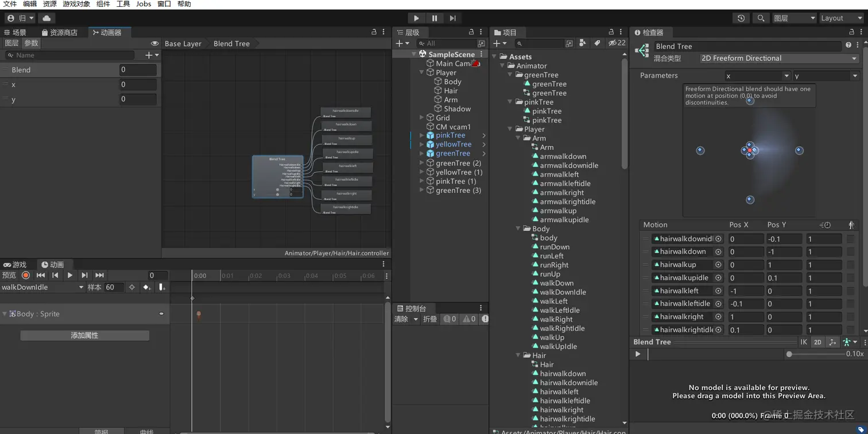Play the animation clip in Animation window
Image resolution: width=868 pixels, height=434 pixels.
[x=70, y=276]
